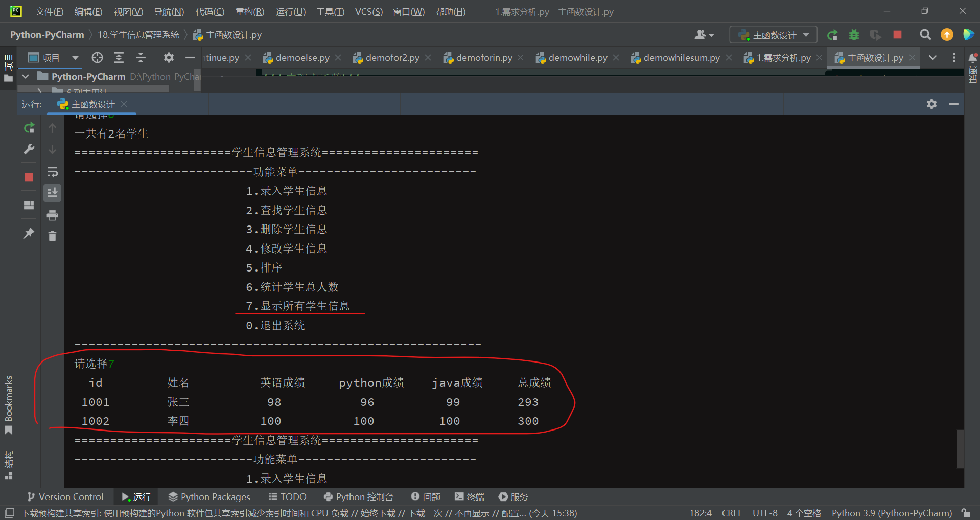Start debugging with the green bug icon

pyautogui.click(x=854, y=35)
